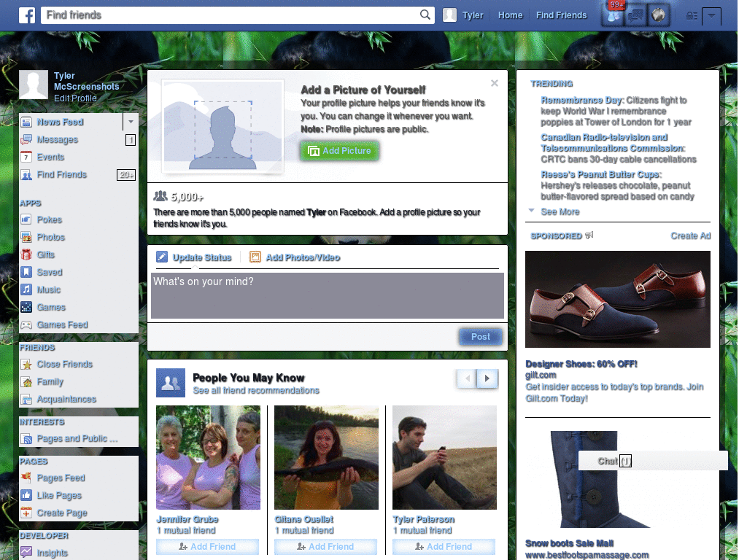Open the messages icon in top bar
The image size is (747, 560).
click(x=636, y=15)
